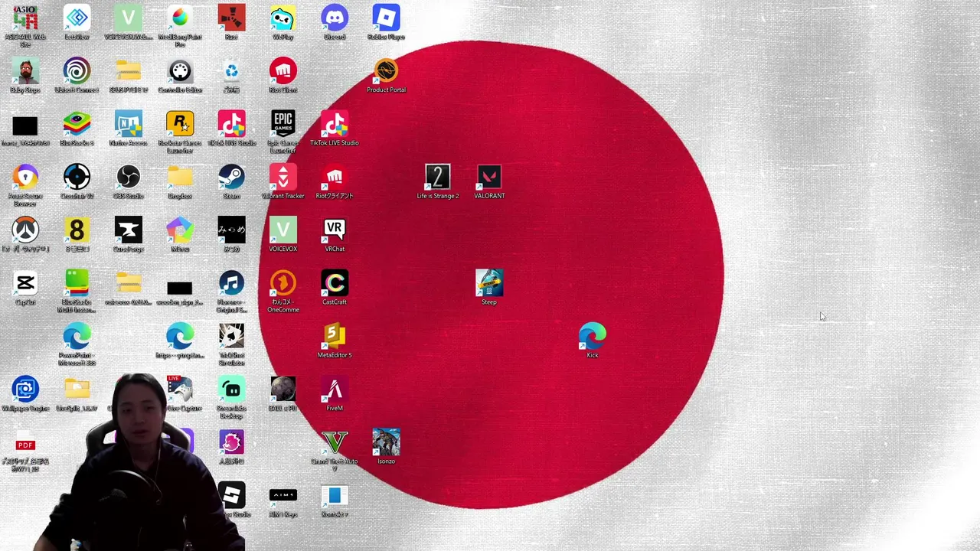Open the Epic Games Launcher icon
This screenshot has width=980, height=551.
point(283,124)
